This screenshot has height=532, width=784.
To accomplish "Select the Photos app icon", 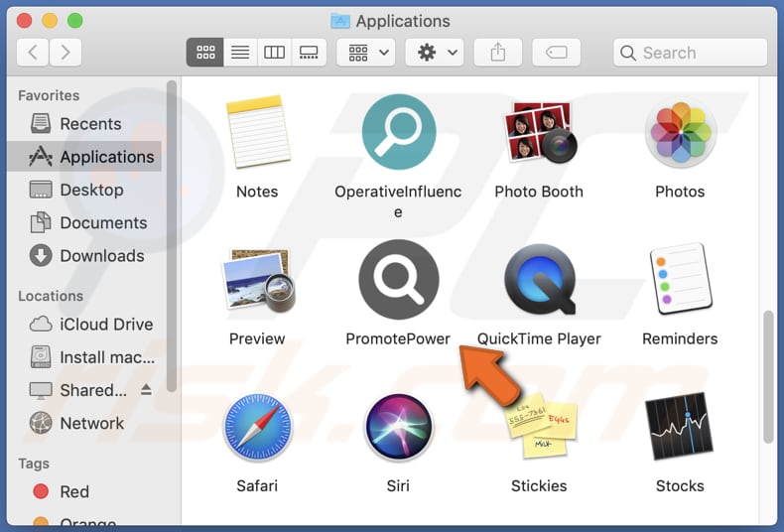I will point(680,132).
